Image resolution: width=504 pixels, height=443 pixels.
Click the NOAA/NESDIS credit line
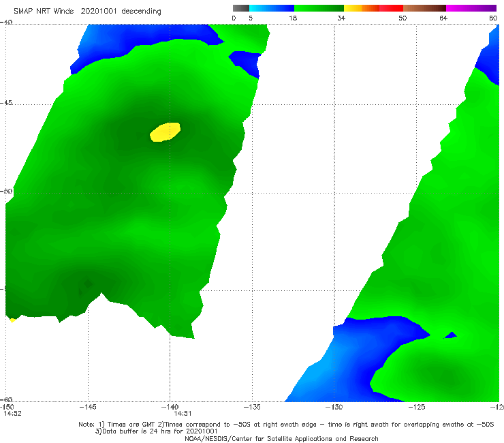[281, 439]
